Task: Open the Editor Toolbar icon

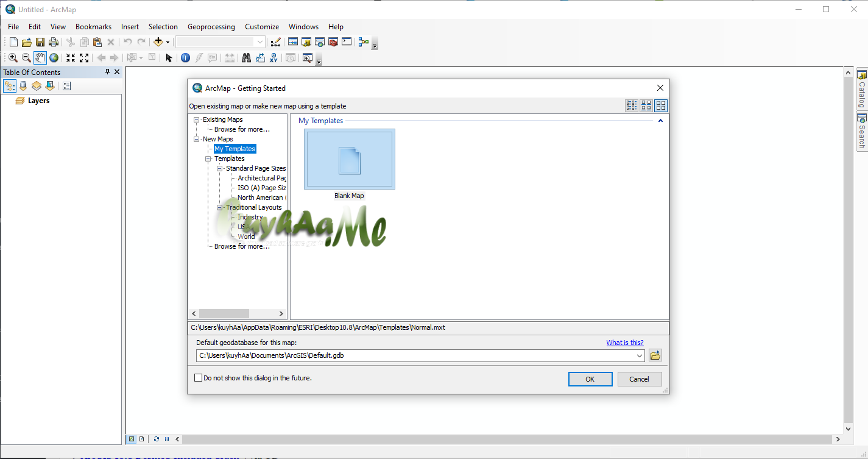Action: click(275, 42)
